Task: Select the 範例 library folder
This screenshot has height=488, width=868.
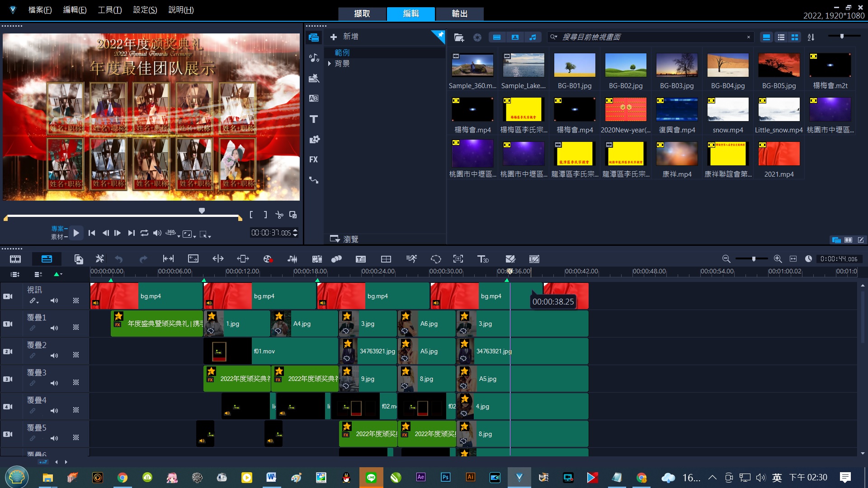Action: tap(342, 53)
